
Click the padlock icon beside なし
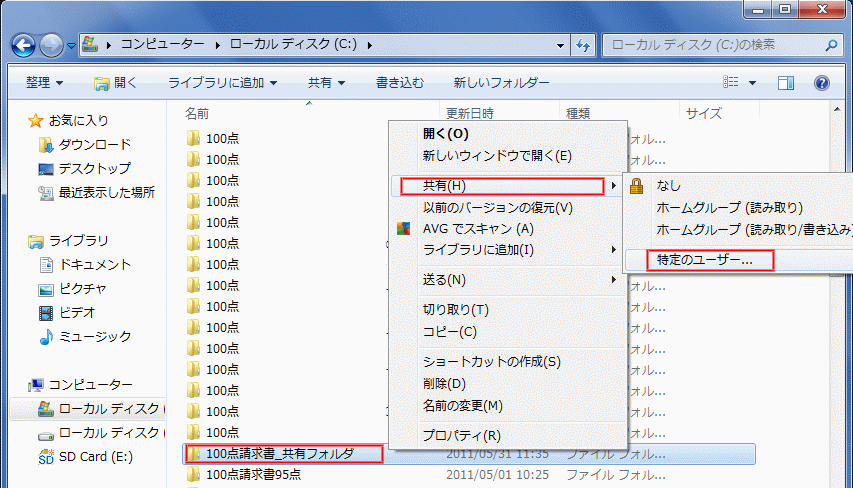coord(636,186)
